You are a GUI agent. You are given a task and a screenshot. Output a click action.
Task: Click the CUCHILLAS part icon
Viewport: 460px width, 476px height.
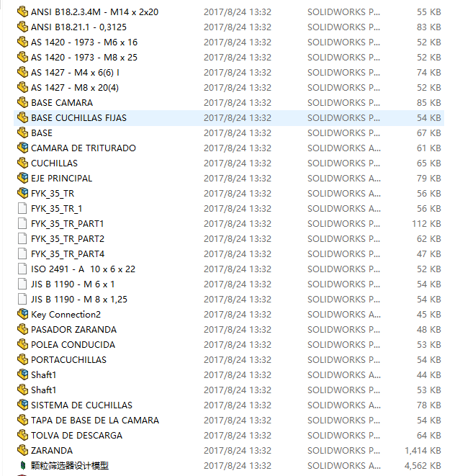[22, 163]
